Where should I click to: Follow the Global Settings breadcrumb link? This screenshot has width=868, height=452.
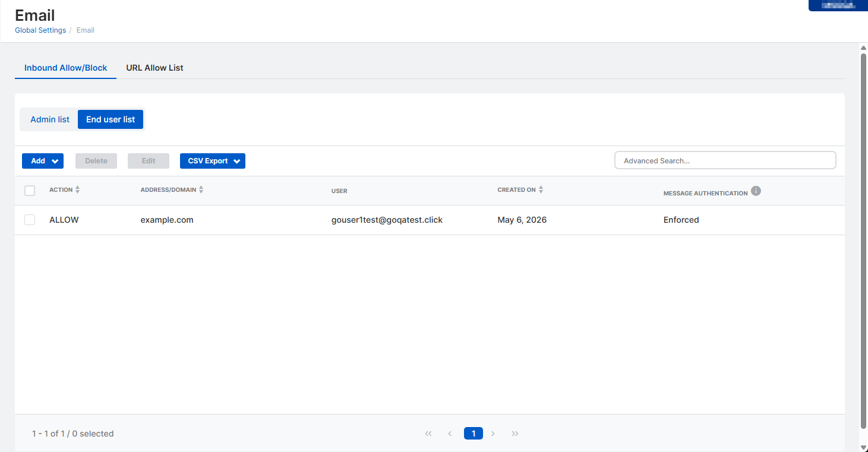coord(40,30)
